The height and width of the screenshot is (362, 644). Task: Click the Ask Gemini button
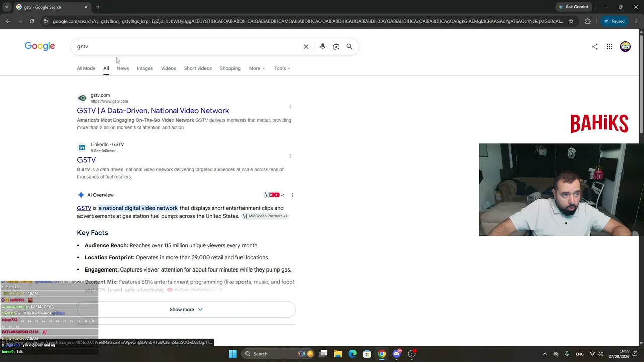[x=573, y=7]
